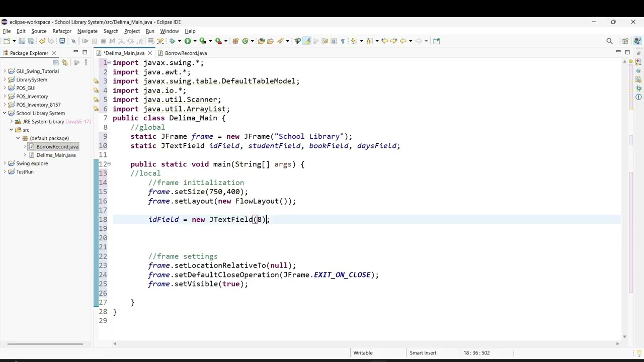The image size is (644, 362).
Task: Run the program with the green Run button
Action: click(188, 41)
